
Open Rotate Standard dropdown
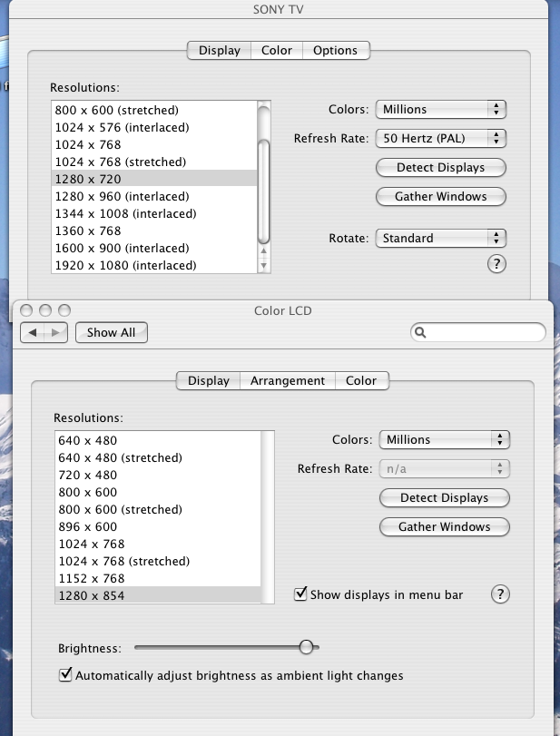(x=441, y=239)
